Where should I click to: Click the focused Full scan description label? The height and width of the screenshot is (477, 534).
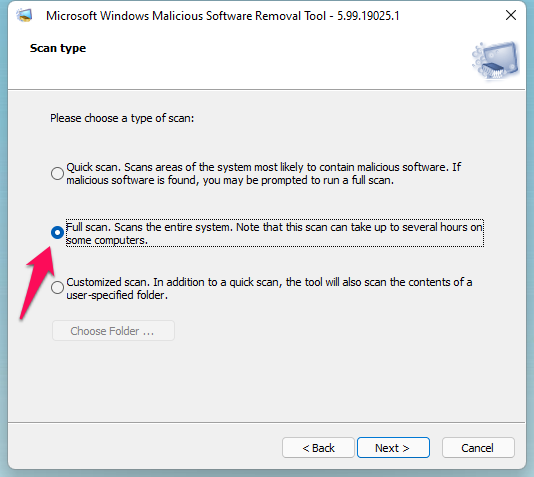(274, 233)
